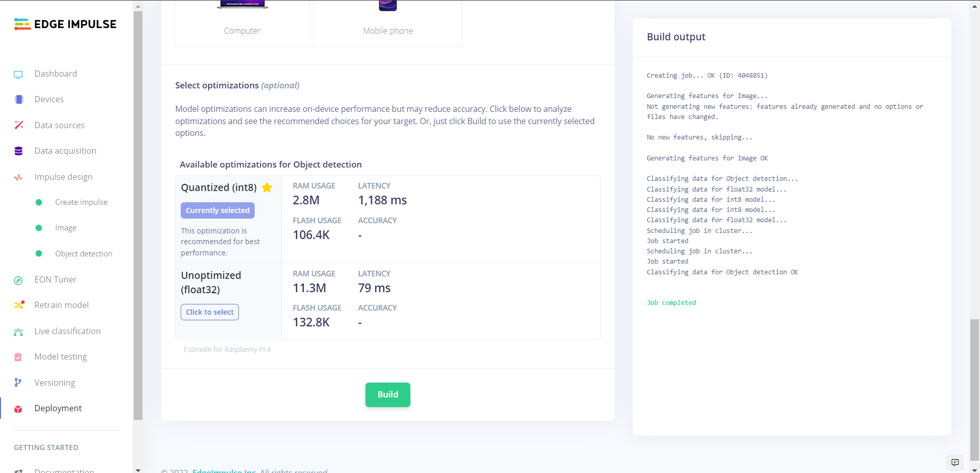The height and width of the screenshot is (473, 980).
Task: Open the Retrain model sidebar item
Action: click(61, 305)
